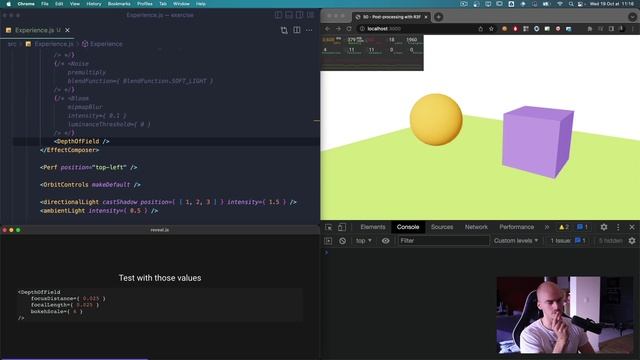The width and height of the screenshot is (640, 360).
Task: Open DevTools more options kebab menu
Action: (618, 227)
